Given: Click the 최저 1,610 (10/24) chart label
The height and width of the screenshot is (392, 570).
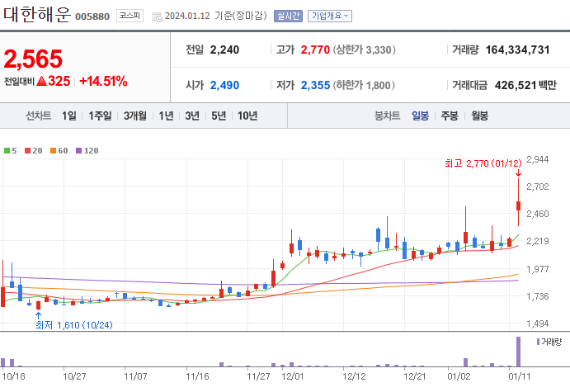Looking at the screenshot, I should pyautogui.click(x=74, y=324).
